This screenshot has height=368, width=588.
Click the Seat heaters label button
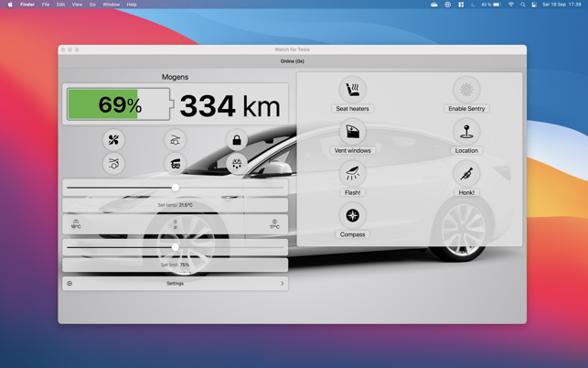coord(352,109)
